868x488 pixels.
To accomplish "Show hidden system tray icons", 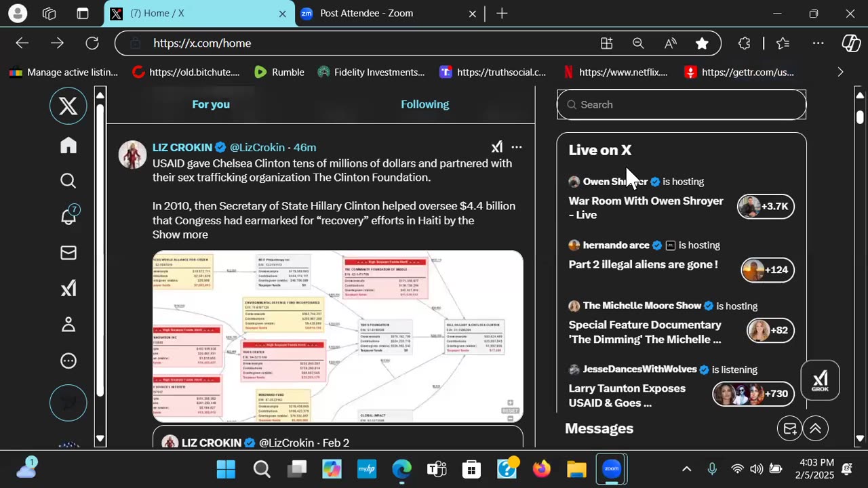I will pos(686,469).
